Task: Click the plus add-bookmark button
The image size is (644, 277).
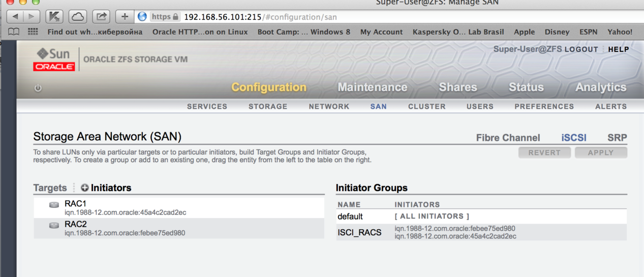Action: click(x=125, y=17)
